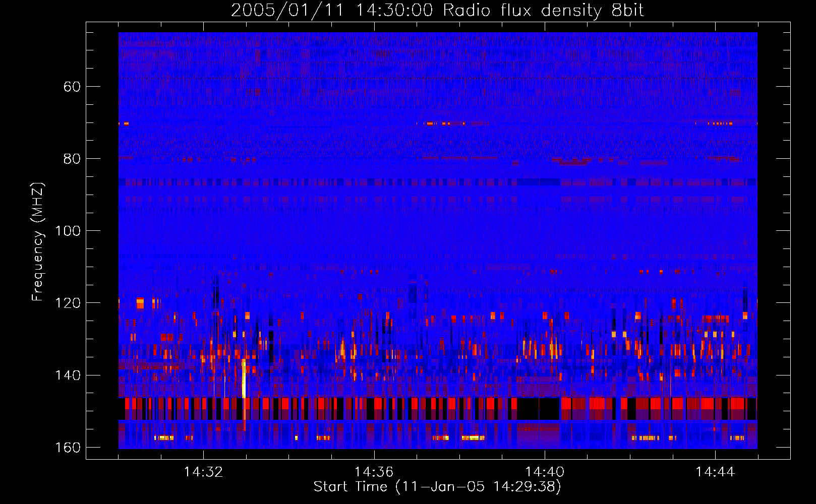The image size is (816, 504).
Task: Click the 160 frequency tick label
Action: point(68,448)
